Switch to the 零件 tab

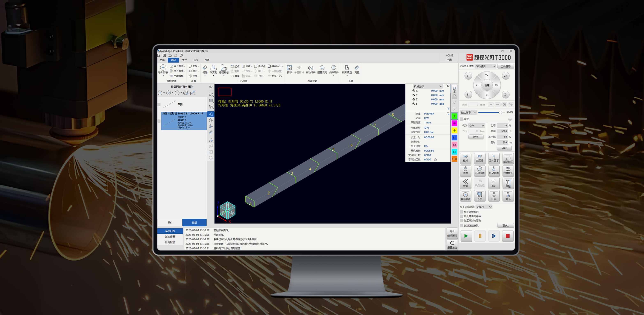pyautogui.click(x=170, y=223)
